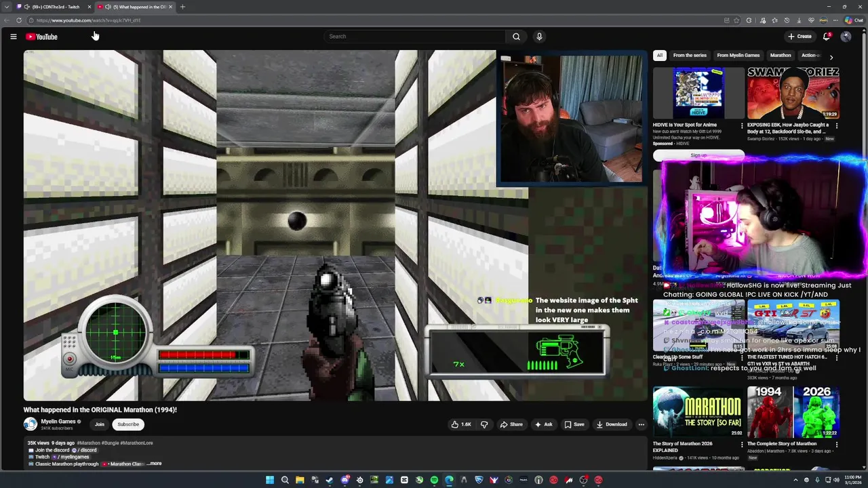Bookmark this page with the star icon

(x=736, y=20)
